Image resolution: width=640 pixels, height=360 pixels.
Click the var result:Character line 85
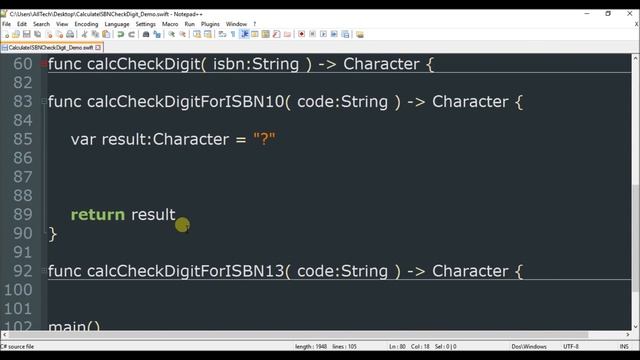tap(173, 139)
